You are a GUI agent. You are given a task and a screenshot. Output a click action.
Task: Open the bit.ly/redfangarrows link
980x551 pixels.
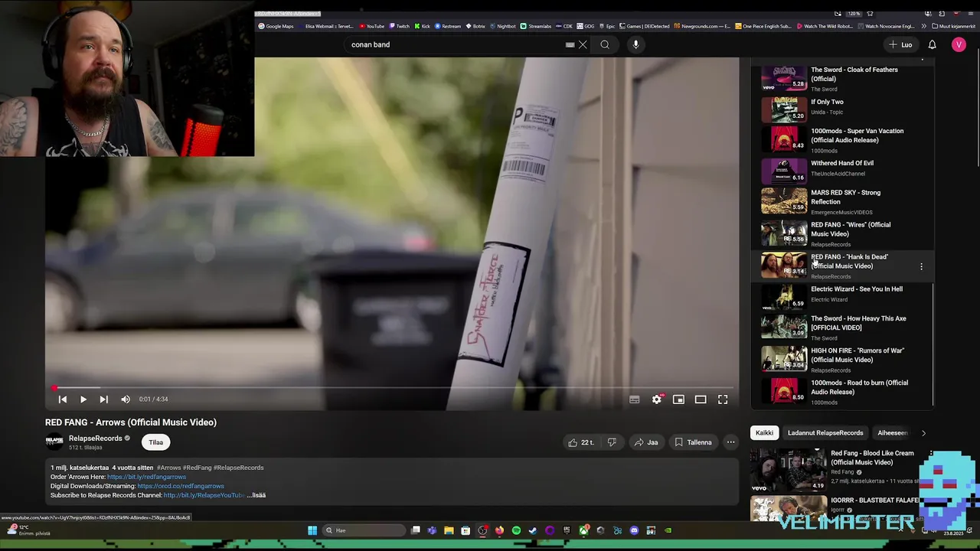pos(146,477)
